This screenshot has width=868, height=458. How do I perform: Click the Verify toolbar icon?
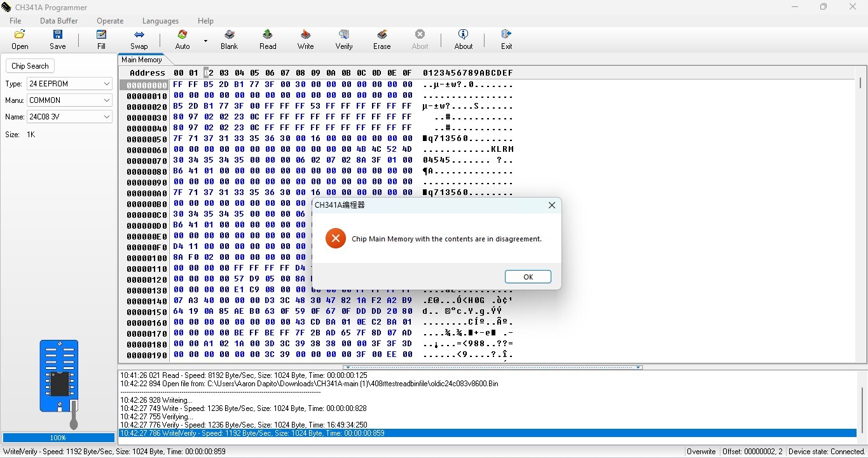pyautogui.click(x=343, y=39)
